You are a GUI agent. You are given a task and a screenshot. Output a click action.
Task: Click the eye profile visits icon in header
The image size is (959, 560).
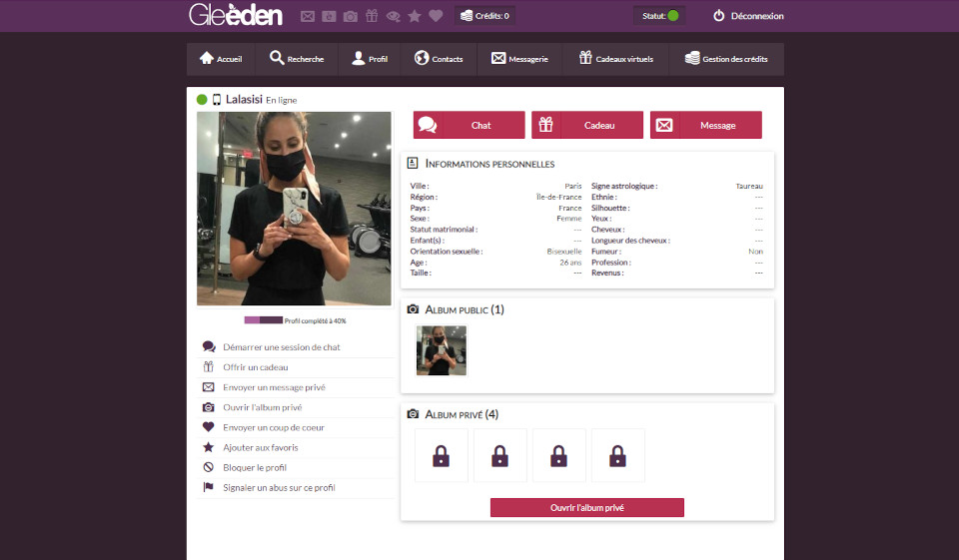click(x=394, y=17)
